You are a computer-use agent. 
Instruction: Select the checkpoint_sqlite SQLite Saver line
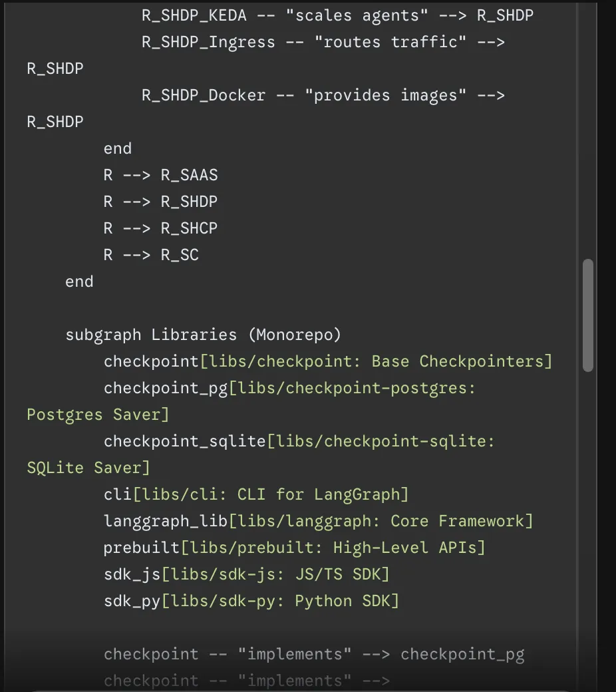coord(299,440)
